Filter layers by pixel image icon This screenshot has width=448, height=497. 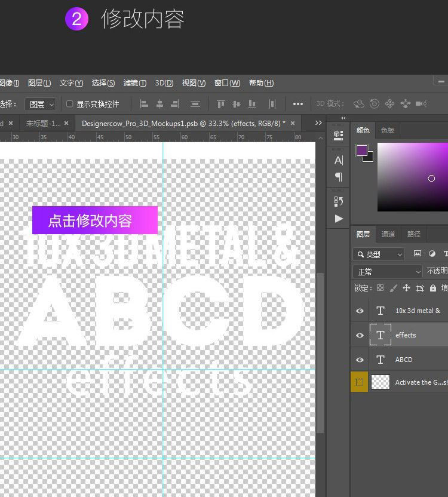click(x=418, y=254)
